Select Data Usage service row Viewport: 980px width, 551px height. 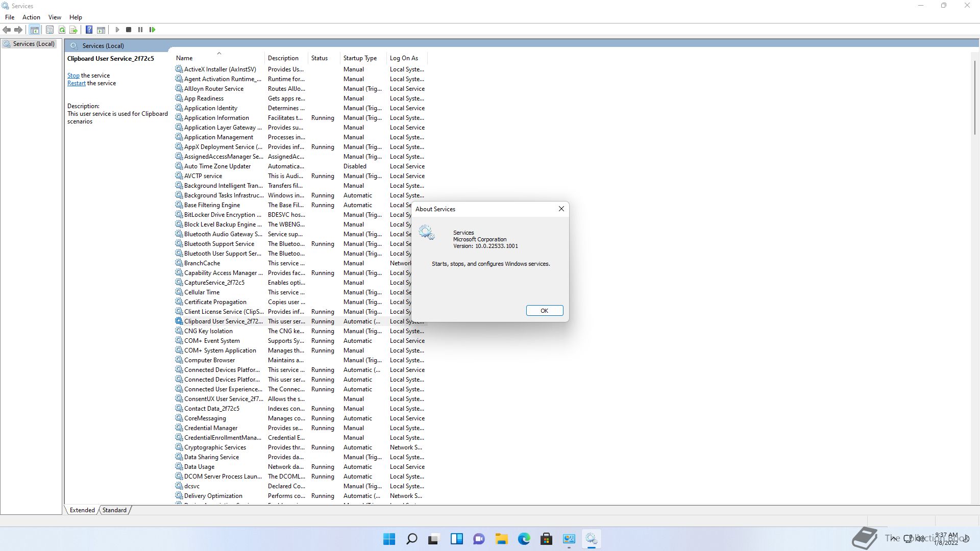tap(300, 467)
